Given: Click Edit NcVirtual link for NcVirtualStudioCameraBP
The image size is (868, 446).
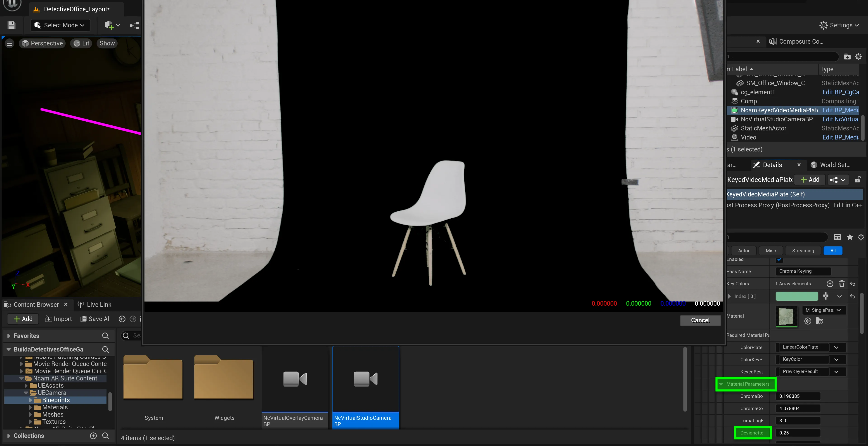Looking at the screenshot, I should click(x=841, y=119).
